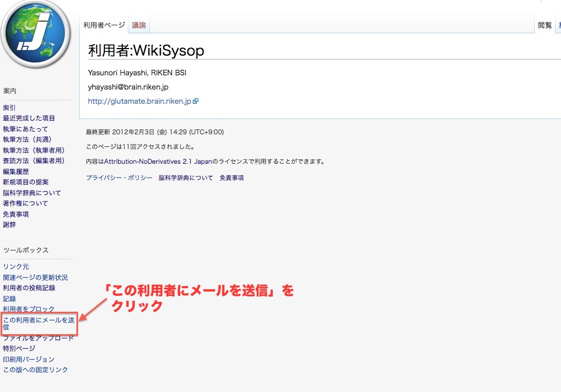Screen dimensions: 561x392
Task: Select the 閲覧 view tab
Action: [545, 25]
